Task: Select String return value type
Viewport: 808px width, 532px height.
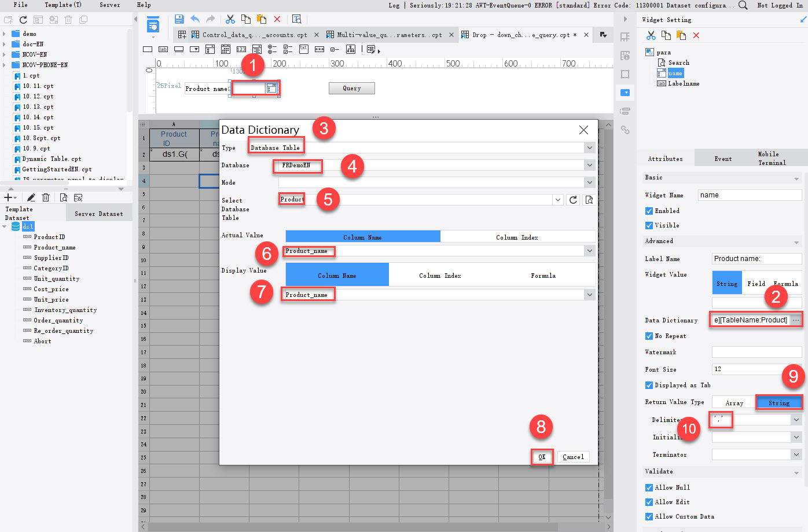Action: [779, 403]
